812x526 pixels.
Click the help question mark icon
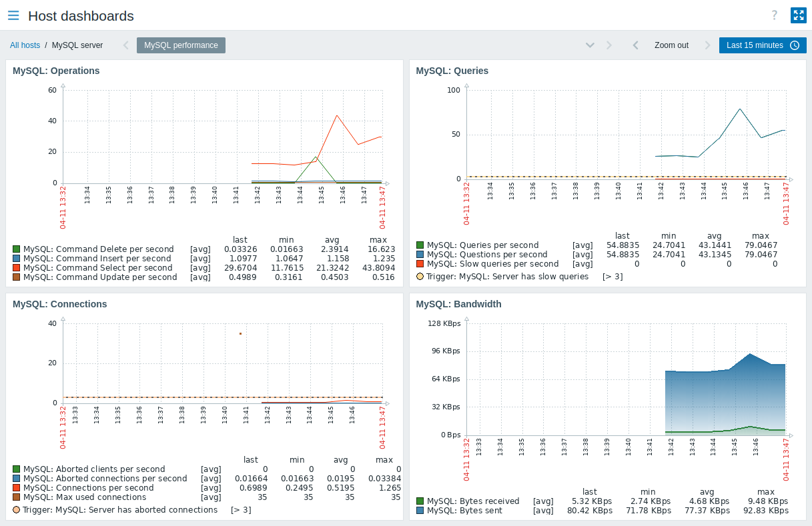[x=773, y=15]
